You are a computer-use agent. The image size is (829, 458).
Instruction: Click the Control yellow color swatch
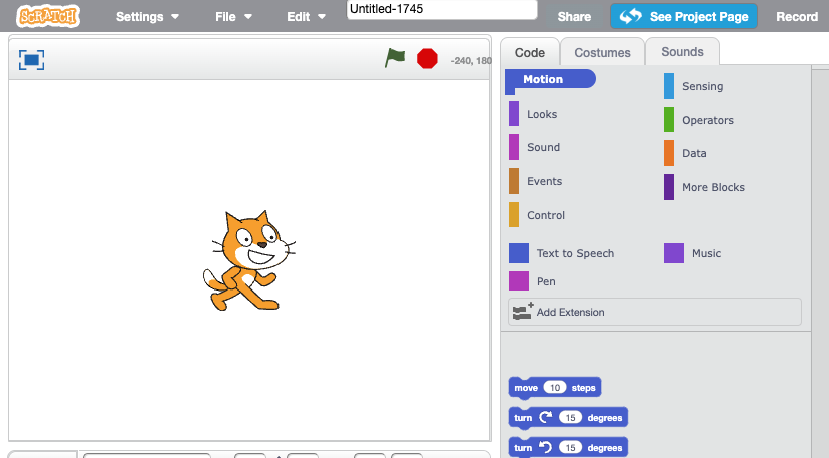tap(514, 215)
